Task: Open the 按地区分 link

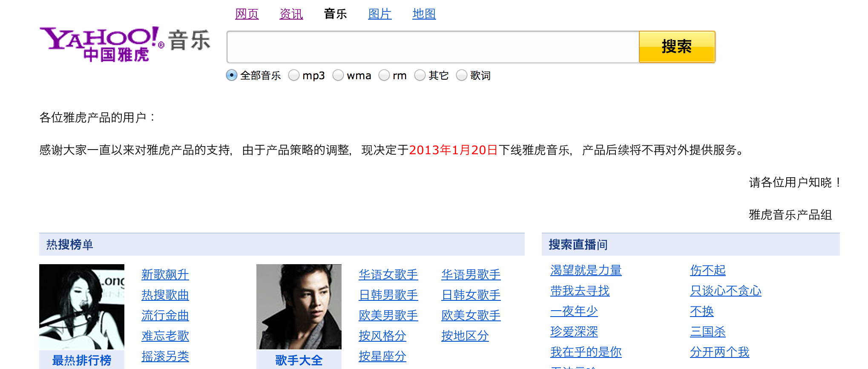Action: [465, 336]
